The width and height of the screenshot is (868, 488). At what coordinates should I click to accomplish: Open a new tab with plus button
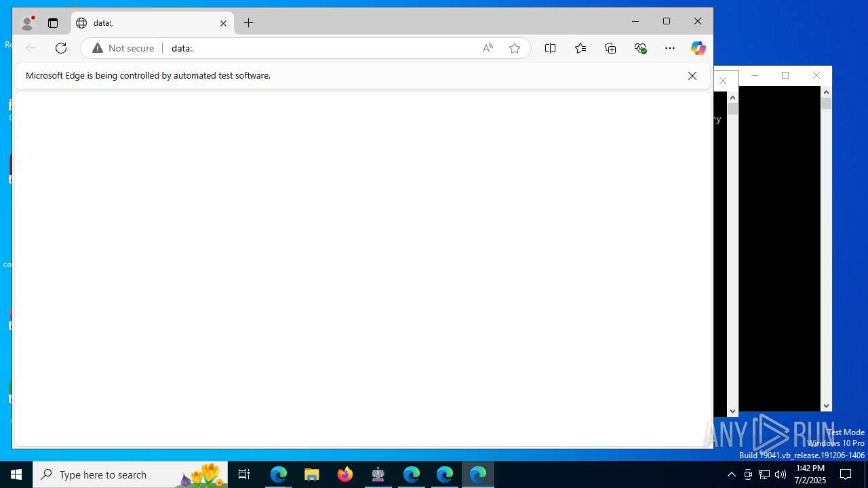click(249, 23)
